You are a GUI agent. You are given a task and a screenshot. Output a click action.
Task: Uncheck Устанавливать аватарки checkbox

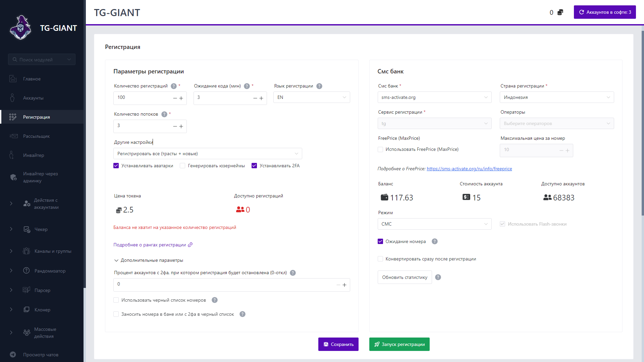116,166
